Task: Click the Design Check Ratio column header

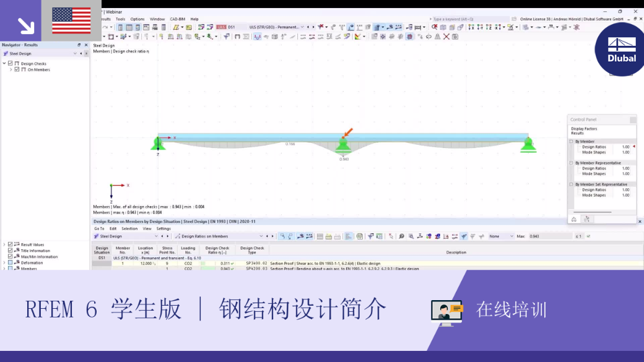Action: (x=217, y=250)
